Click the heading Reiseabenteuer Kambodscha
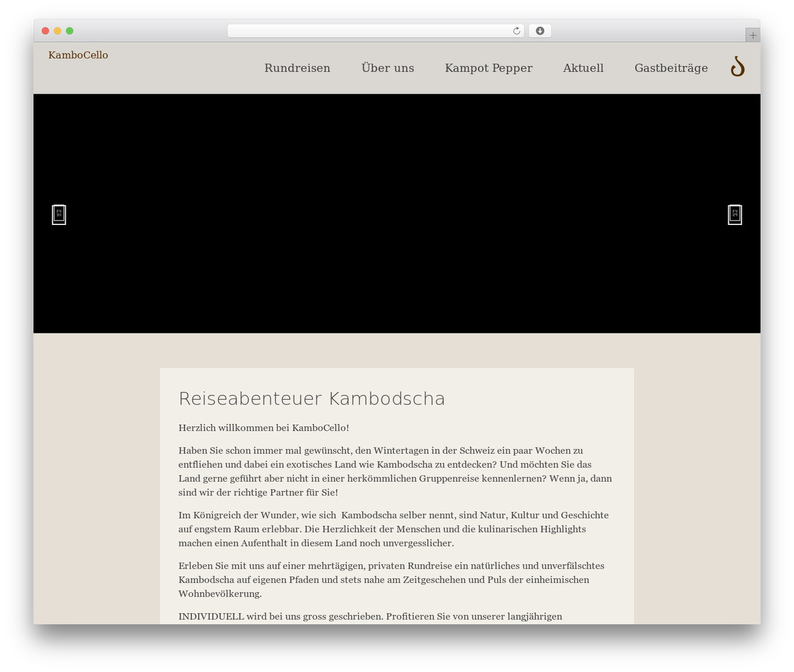794x672 pixels. [312, 399]
